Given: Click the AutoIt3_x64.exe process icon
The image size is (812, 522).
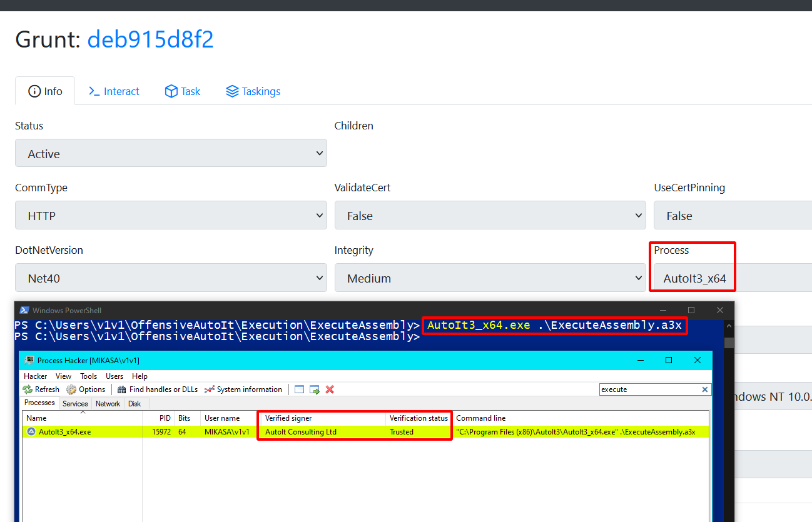Looking at the screenshot, I should [31, 432].
